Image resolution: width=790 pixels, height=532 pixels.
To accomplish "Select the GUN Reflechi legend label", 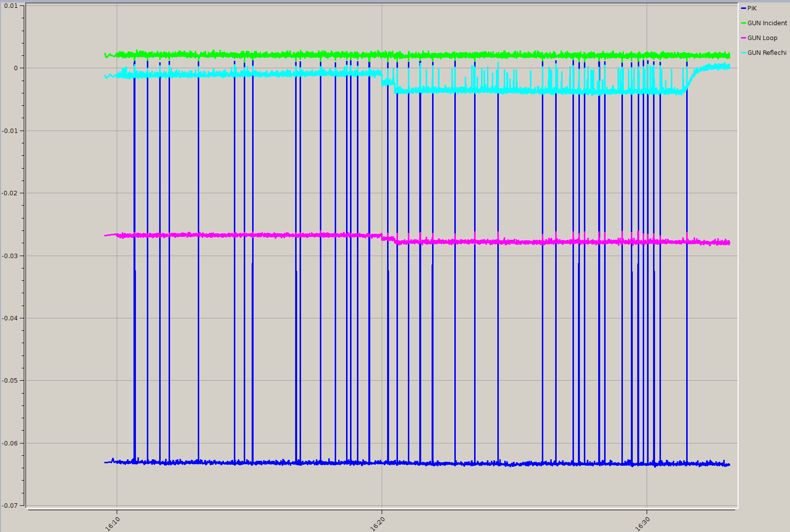I will [766, 53].
